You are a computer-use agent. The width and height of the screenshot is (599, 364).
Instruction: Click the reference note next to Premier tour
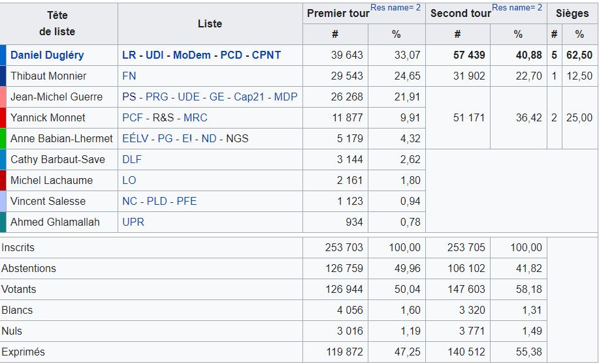coord(396,8)
